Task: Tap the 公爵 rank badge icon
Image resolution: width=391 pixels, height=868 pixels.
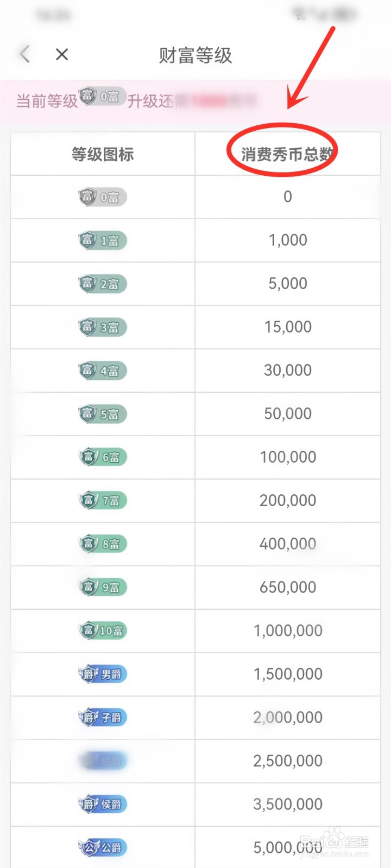Action: 103,847
